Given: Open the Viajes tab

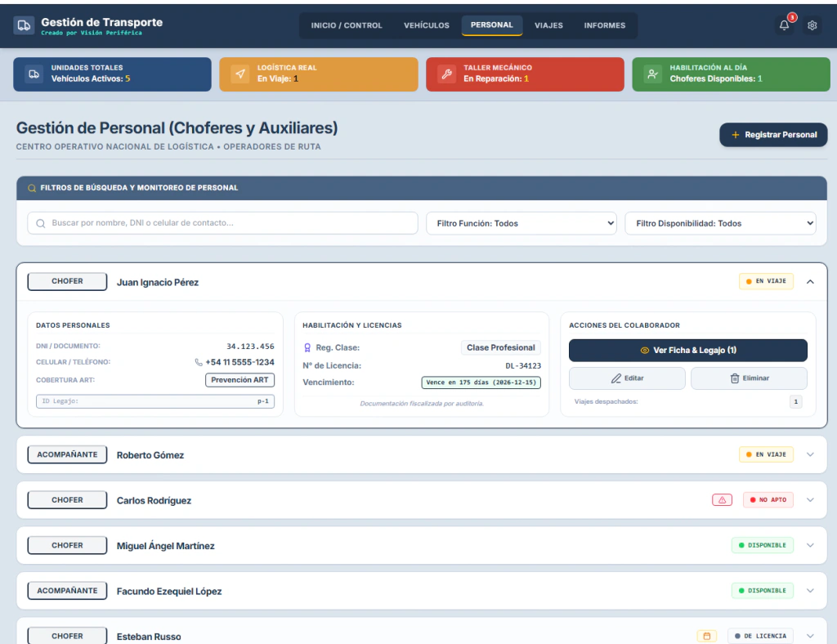Looking at the screenshot, I should pyautogui.click(x=548, y=25).
